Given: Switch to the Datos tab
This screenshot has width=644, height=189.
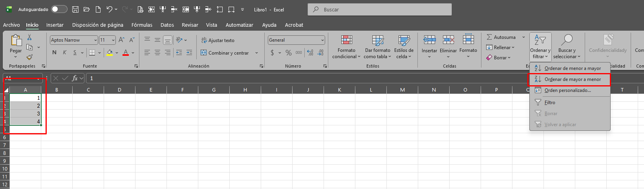Looking at the screenshot, I should tap(167, 25).
